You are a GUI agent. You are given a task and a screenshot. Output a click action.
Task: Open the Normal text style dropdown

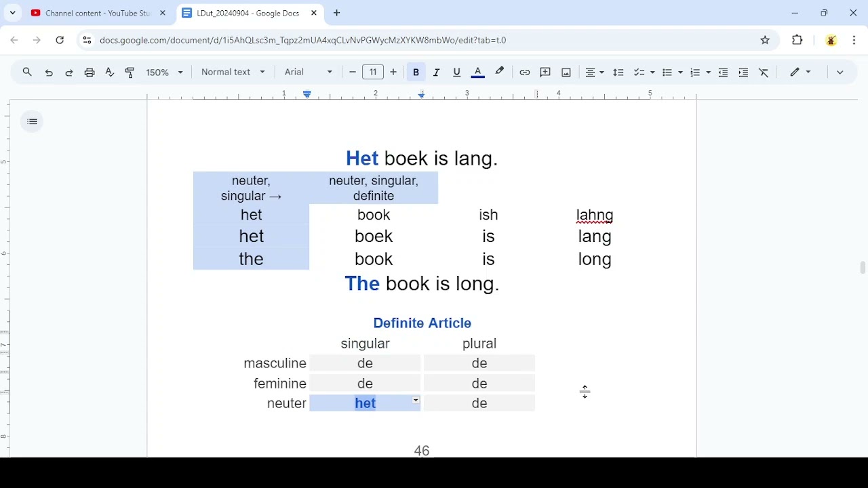pyautogui.click(x=233, y=72)
